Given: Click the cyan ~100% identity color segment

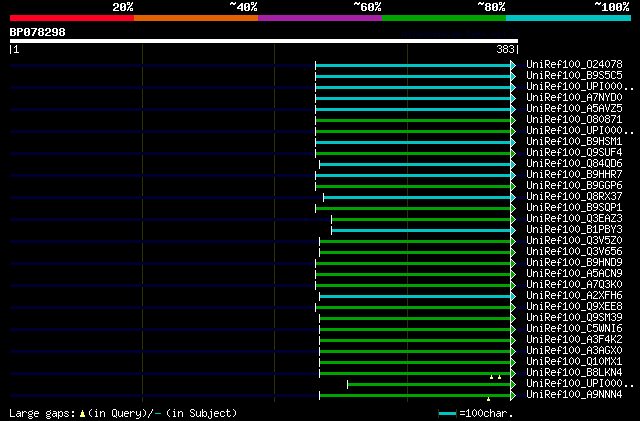Looking at the screenshot, I should 569,18.
